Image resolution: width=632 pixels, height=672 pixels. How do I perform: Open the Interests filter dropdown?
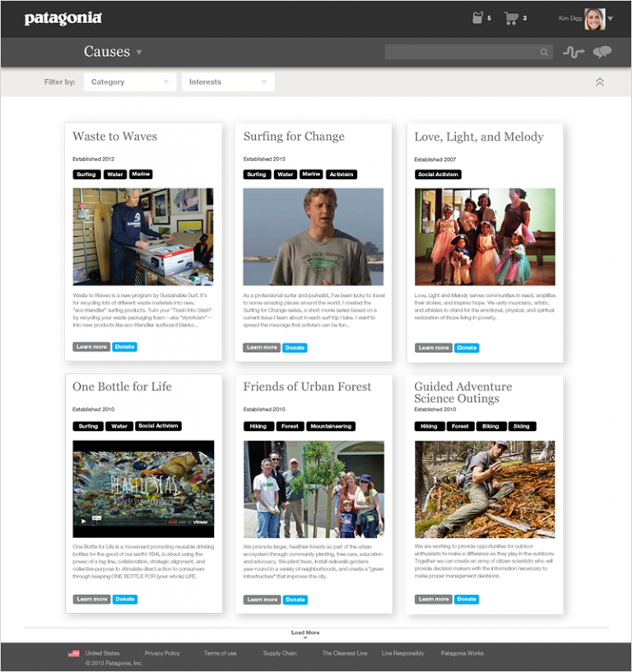click(x=227, y=82)
